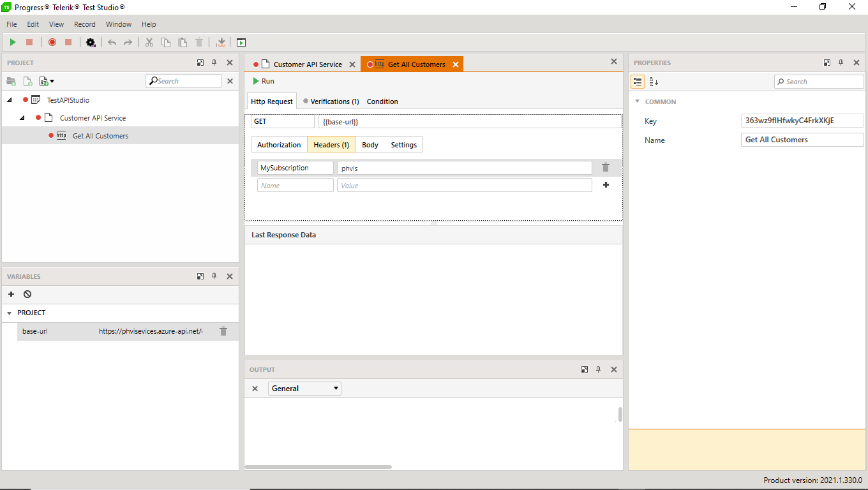Float the Project panel with the pop-out icon
This screenshot has width=868, height=490.
200,63
